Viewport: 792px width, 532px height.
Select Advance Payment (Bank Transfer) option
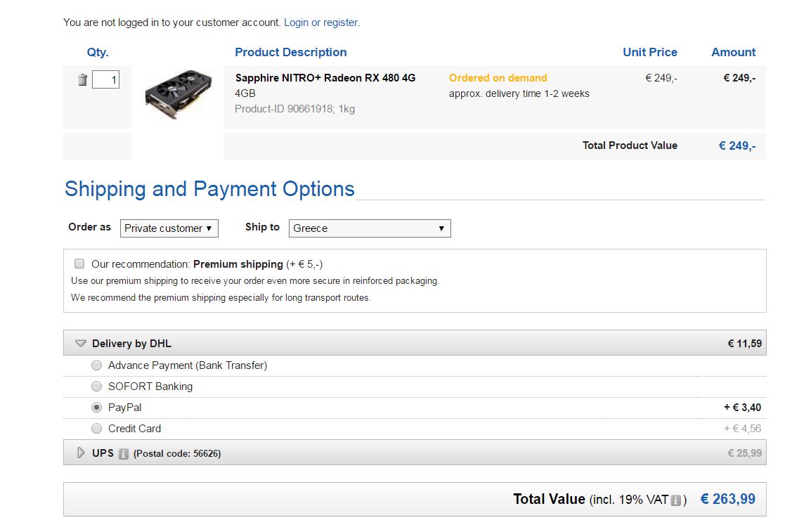(x=96, y=365)
